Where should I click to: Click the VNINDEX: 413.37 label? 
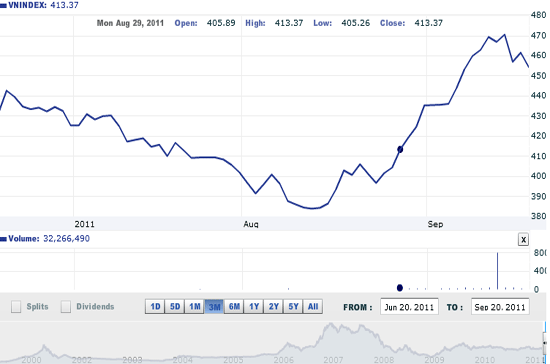(x=43, y=5)
